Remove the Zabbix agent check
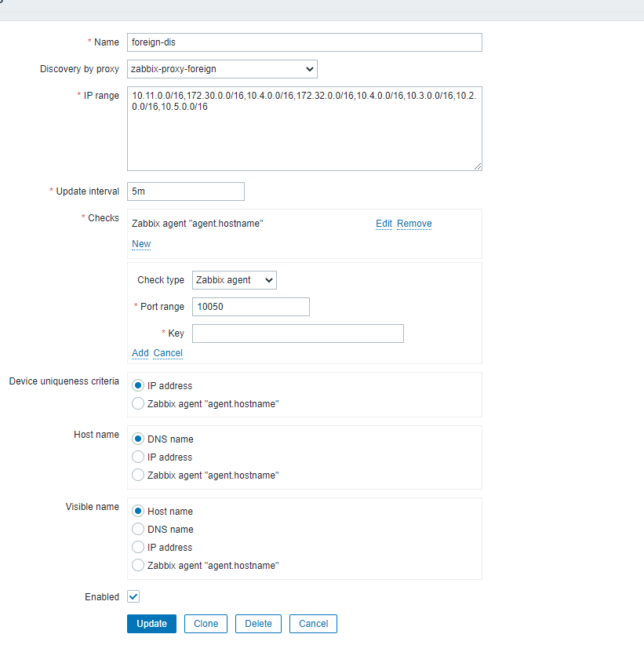The image size is (644, 645). (x=414, y=224)
